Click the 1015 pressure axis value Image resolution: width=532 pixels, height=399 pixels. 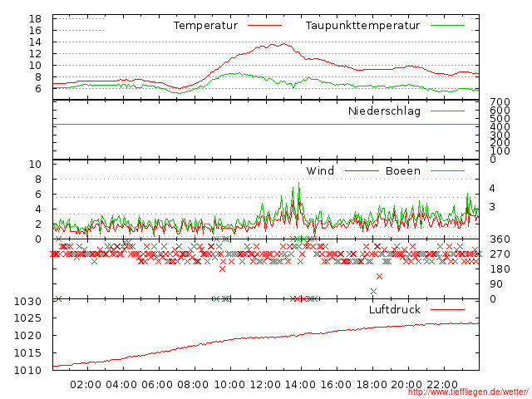[27, 352]
